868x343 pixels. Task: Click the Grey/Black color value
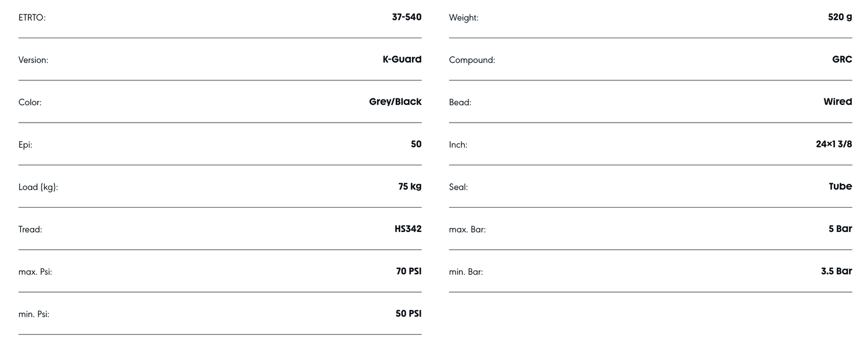tap(395, 102)
